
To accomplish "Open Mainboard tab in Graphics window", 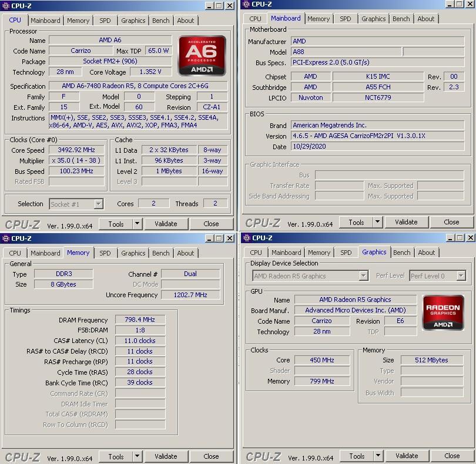I will (x=286, y=253).
